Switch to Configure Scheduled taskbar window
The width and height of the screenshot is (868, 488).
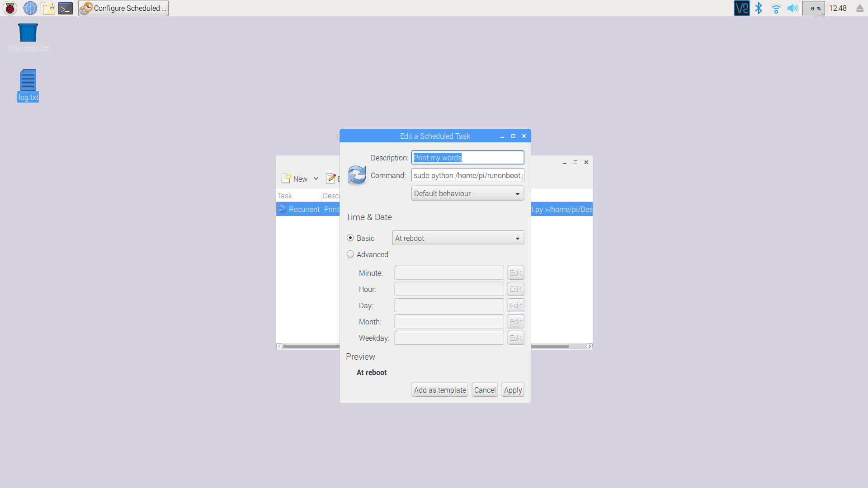123,8
